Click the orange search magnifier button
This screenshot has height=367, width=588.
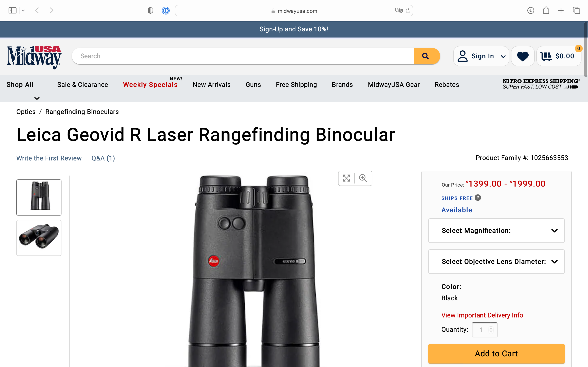click(427, 56)
